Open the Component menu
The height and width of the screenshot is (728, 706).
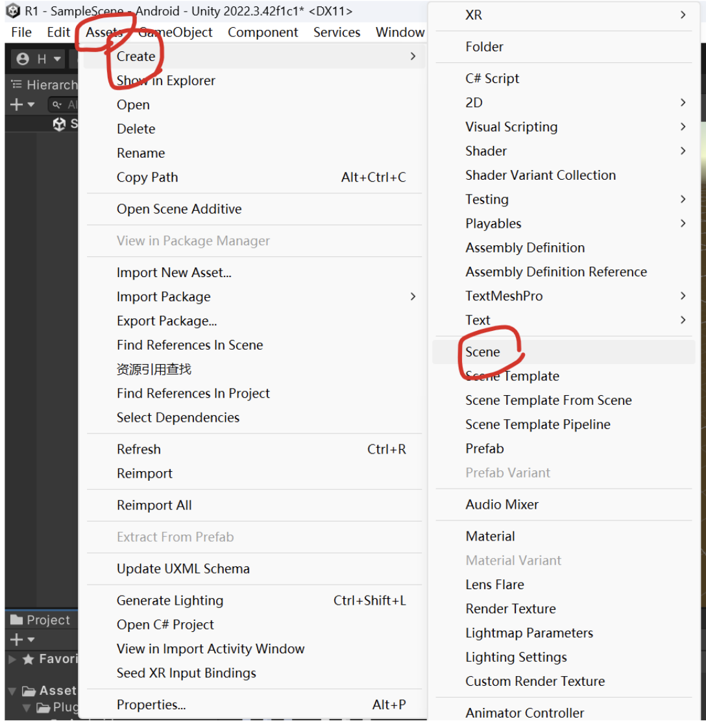263,32
